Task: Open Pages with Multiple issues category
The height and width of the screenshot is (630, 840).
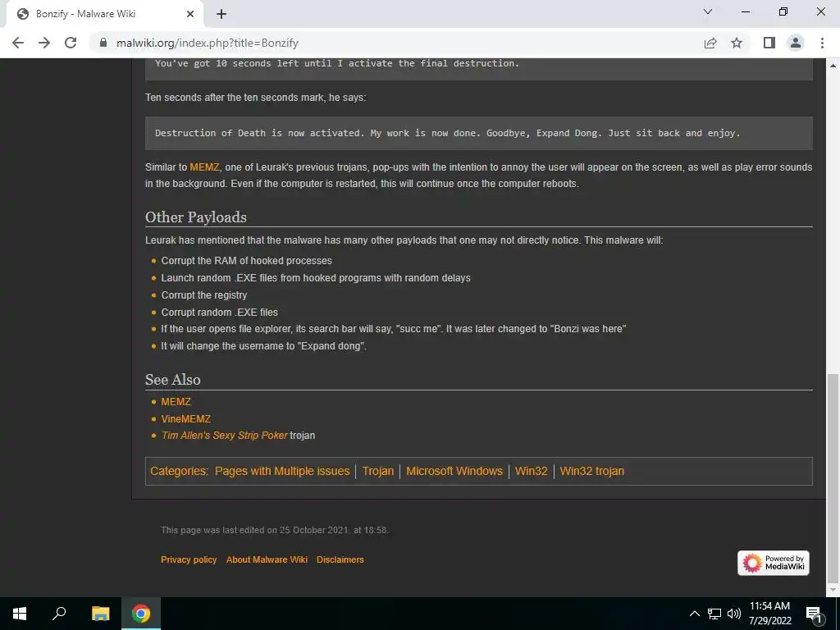Action: [x=282, y=472]
